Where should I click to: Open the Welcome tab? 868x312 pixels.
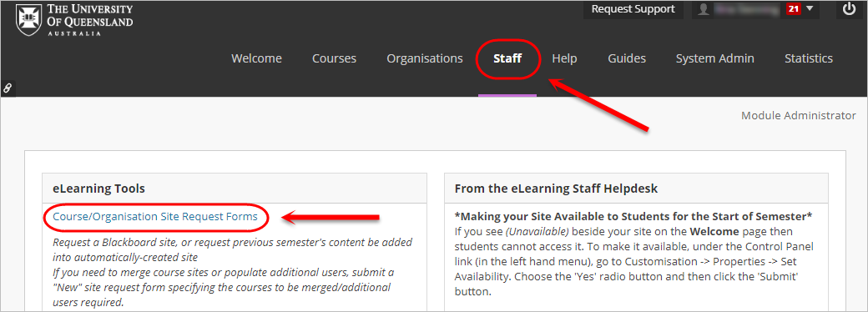(x=256, y=58)
